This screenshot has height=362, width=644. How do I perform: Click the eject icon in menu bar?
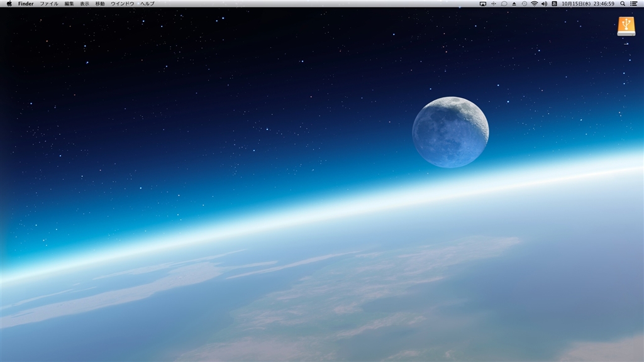click(x=514, y=4)
